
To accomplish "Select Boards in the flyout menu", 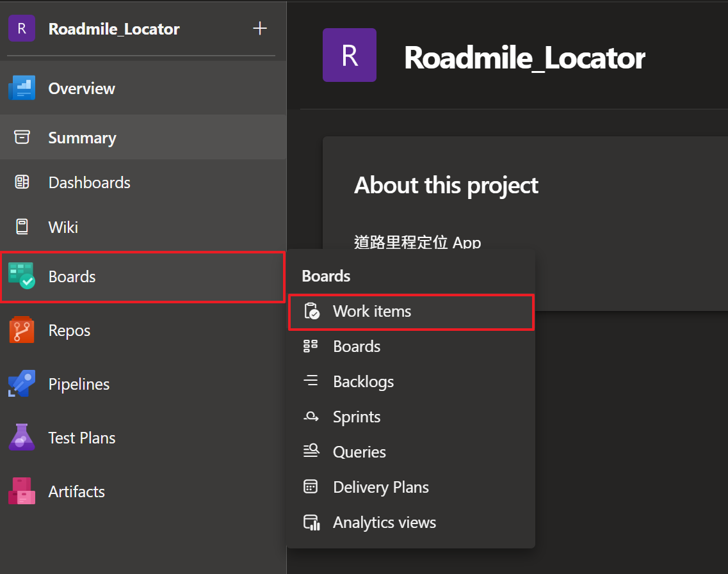I will [357, 347].
